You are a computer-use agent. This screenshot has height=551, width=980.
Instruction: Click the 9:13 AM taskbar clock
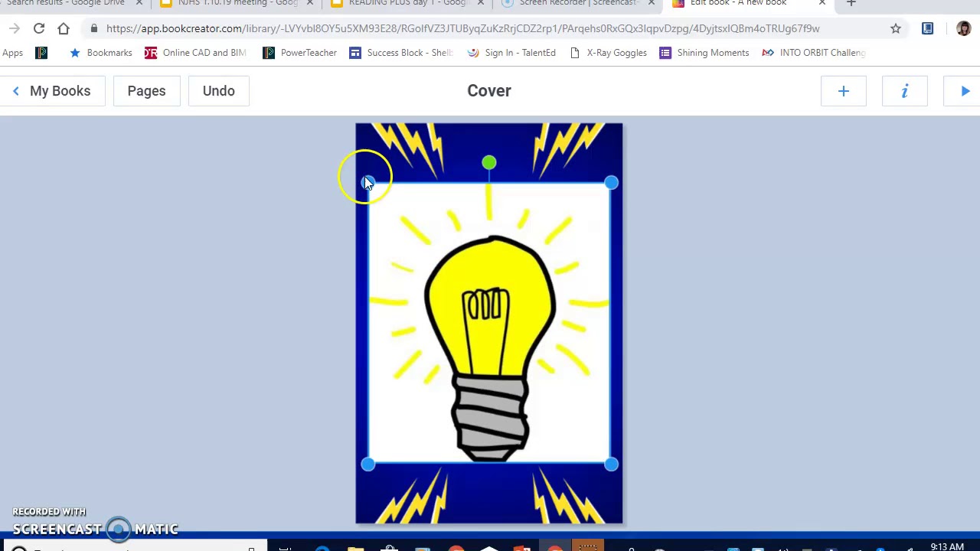tap(947, 546)
